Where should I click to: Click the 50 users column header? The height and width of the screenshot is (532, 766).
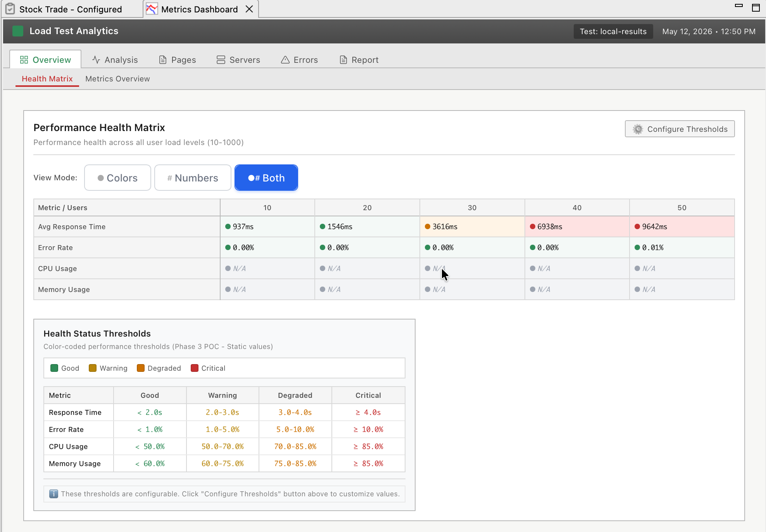pyautogui.click(x=682, y=207)
